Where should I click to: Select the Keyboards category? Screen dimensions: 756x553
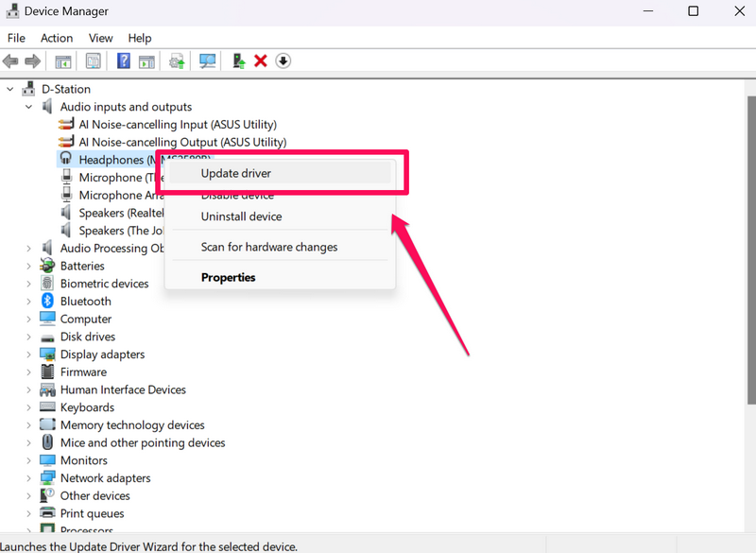tap(87, 407)
